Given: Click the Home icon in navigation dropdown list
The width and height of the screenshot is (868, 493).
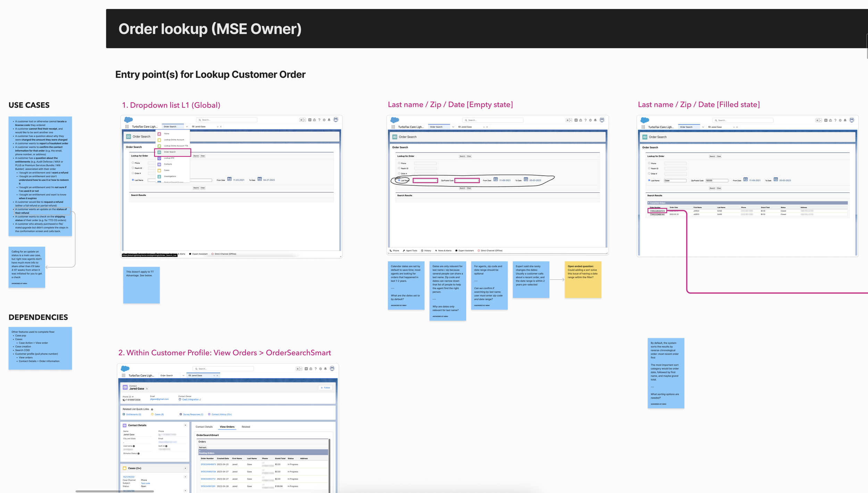Looking at the screenshot, I should click(x=159, y=134).
